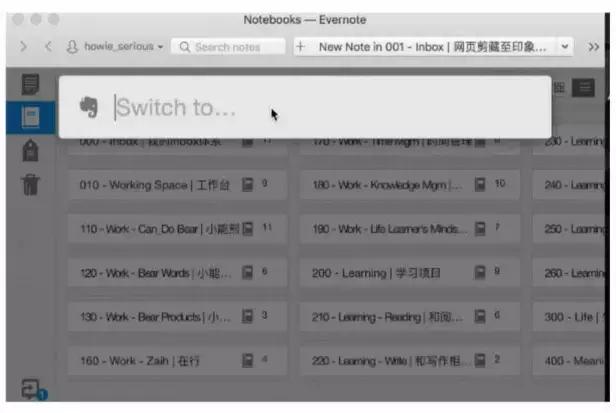The height and width of the screenshot is (413, 616).
Task: Click notebook icon in 190 - Work - Life Learner's row
Action: 480,228
